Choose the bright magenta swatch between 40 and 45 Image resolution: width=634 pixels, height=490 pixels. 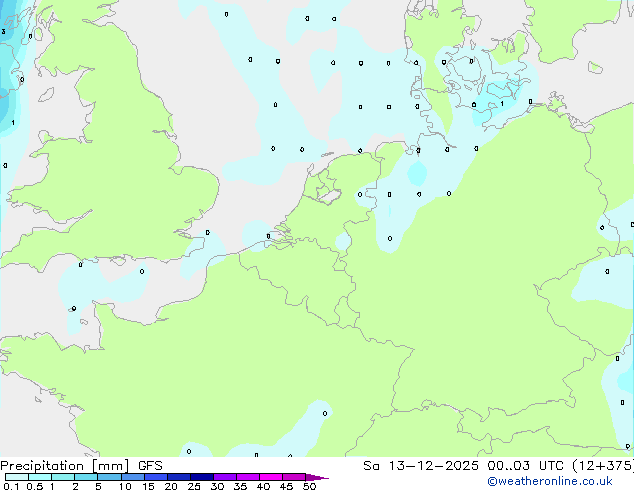[x=271, y=477]
